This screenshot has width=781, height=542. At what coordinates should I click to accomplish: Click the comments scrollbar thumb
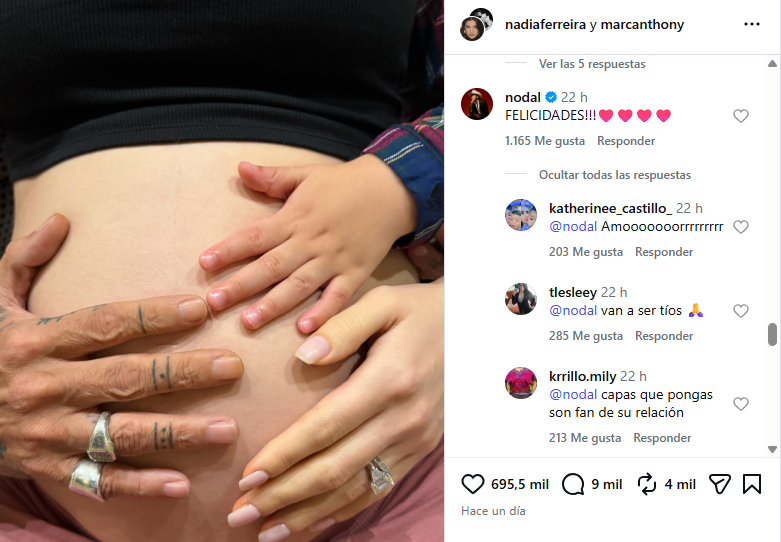(x=772, y=334)
